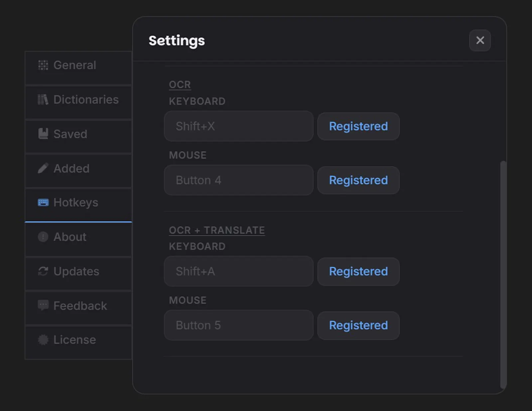Focus the Shift+X keyboard hotkey field
This screenshot has width=532, height=411.
(239, 126)
